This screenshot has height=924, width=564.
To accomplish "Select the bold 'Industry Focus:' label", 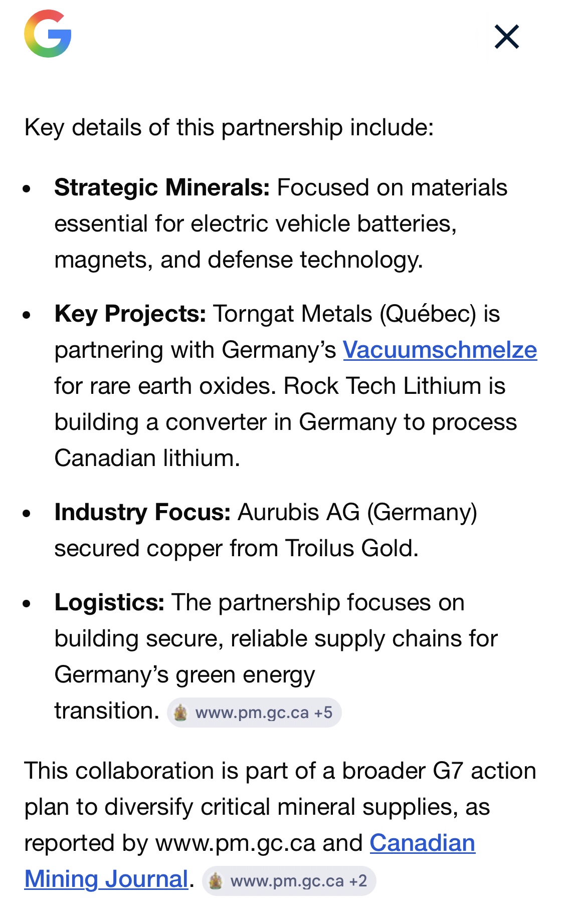I will (x=142, y=512).
